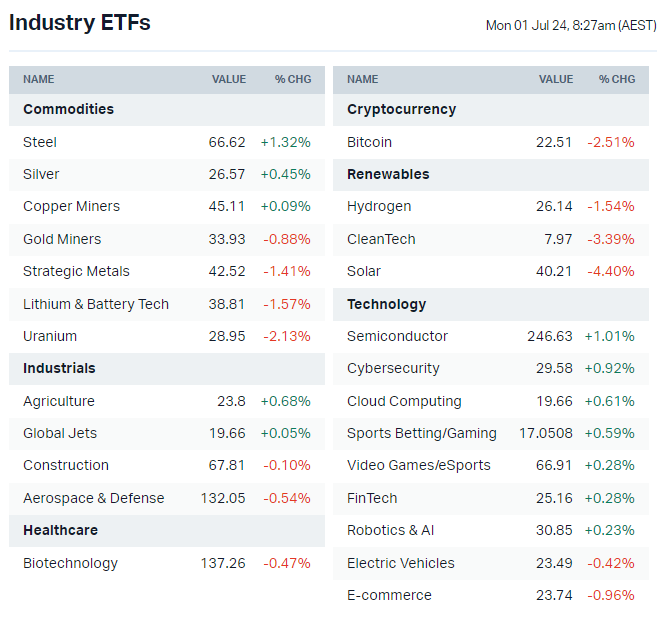The height and width of the screenshot is (621, 667).
Task: Click the Commodities section heading
Action: tap(68, 109)
